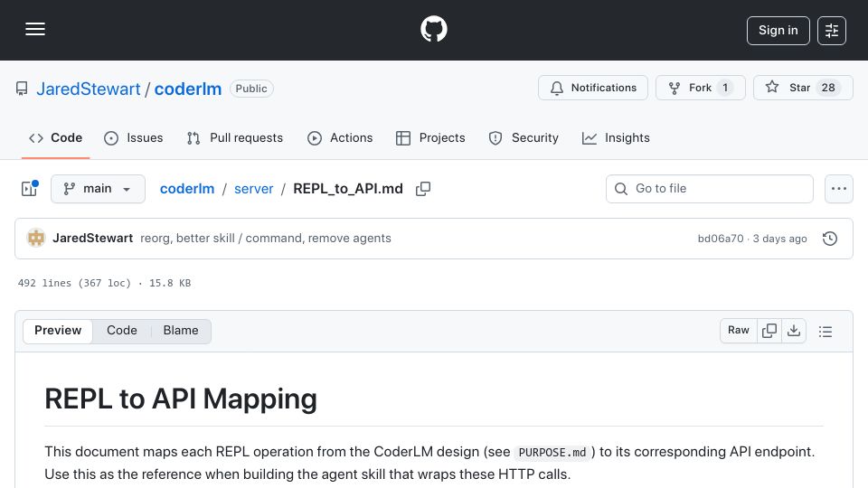
Task: Copy raw file contents icon
Action: point(769,331)
